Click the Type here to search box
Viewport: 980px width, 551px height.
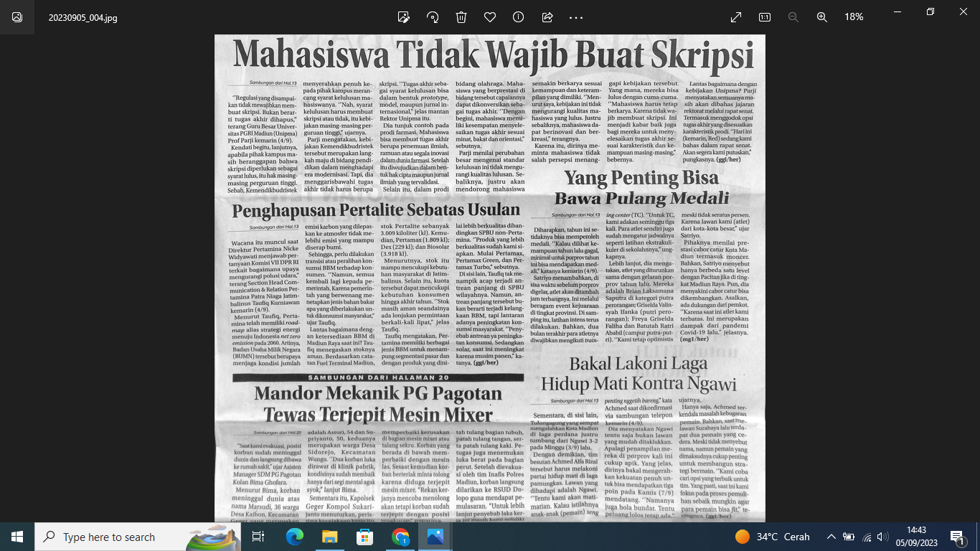(x=108, y=537)
